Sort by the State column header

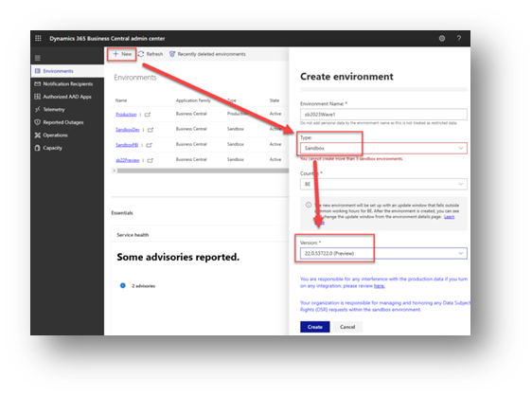pos(275,100)
